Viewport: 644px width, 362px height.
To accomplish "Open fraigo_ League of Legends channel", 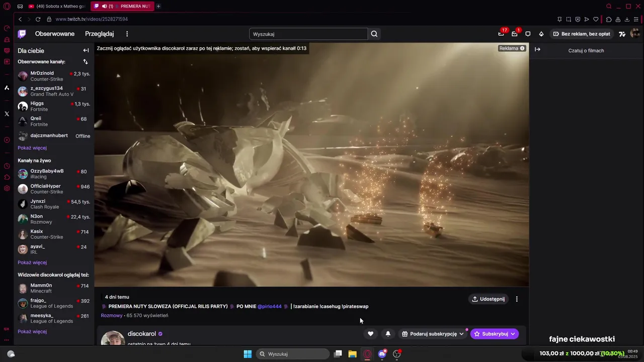I will pyautogui.click(x=54, y=303).
